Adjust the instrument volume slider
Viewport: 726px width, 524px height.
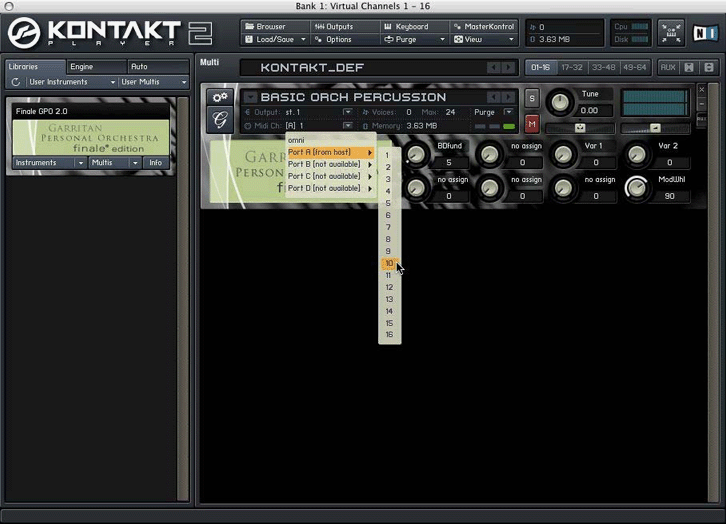pyautogui.click(x=655, y=128)
